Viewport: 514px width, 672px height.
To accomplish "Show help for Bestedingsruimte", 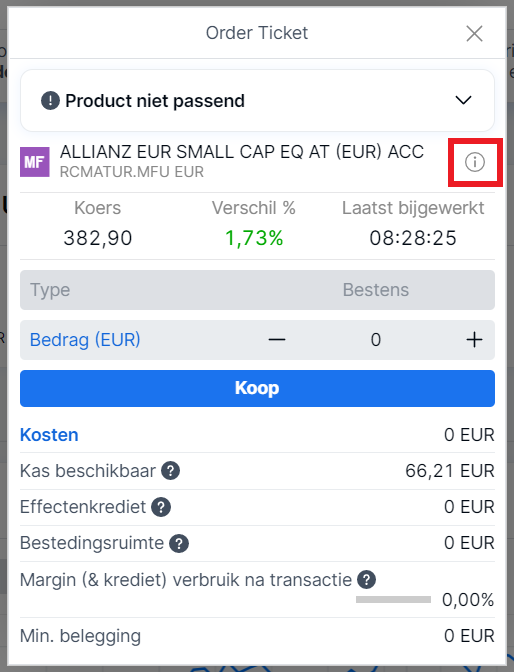I will point(179,543).
